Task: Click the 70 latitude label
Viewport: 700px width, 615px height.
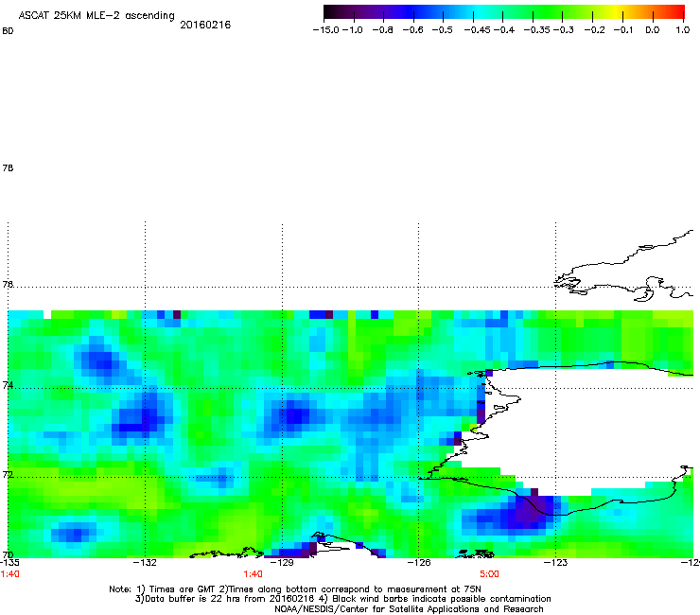Action: [x=8, y=554]
